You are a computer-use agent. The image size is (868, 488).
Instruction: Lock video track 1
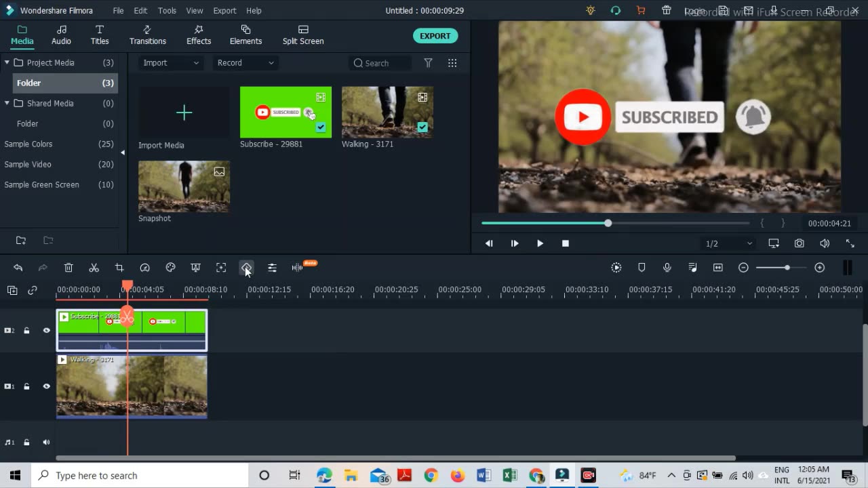pyautogui.click(x=27, y=386)
